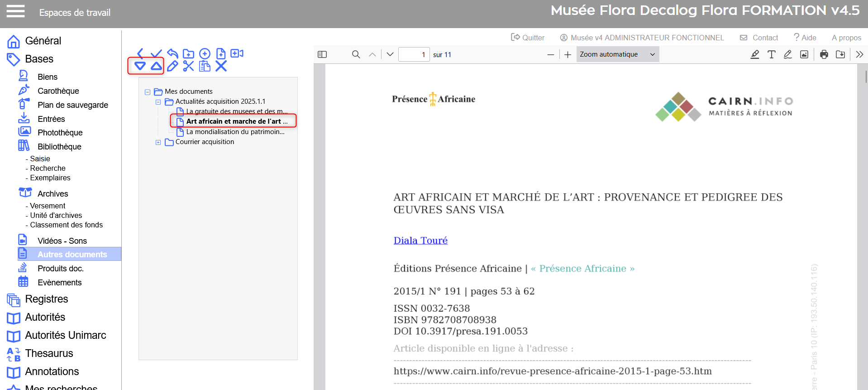Screen dimensions: 868x390
Task: Select the PDF highlight tool
Action: [x=755, y=54]
